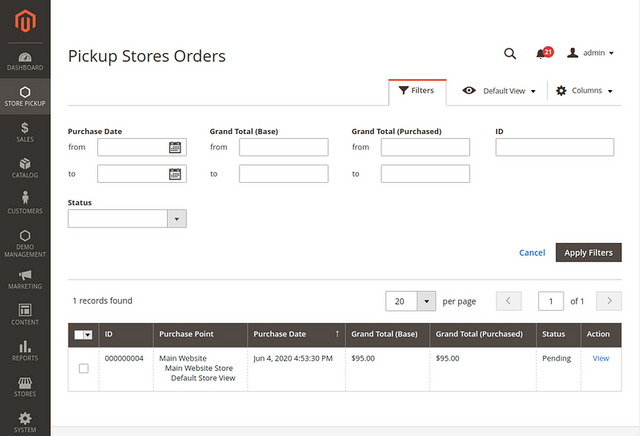The width and height of the screenshot is (640, 436).
Task: Open the Marketing sidebar menu
Action: click(25, 280)
